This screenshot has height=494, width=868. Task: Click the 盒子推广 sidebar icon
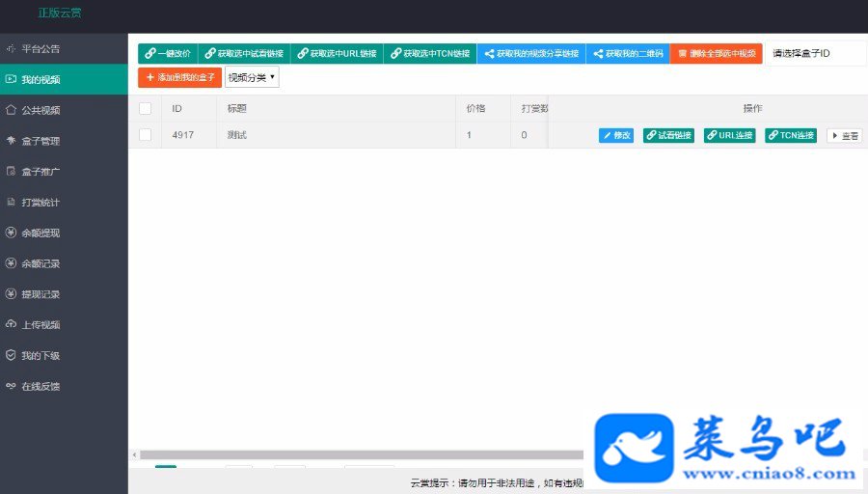point(11,171)
